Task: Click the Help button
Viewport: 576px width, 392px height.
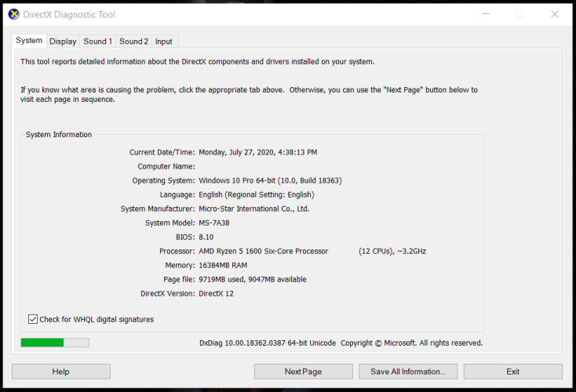Action: click(61, 372)
